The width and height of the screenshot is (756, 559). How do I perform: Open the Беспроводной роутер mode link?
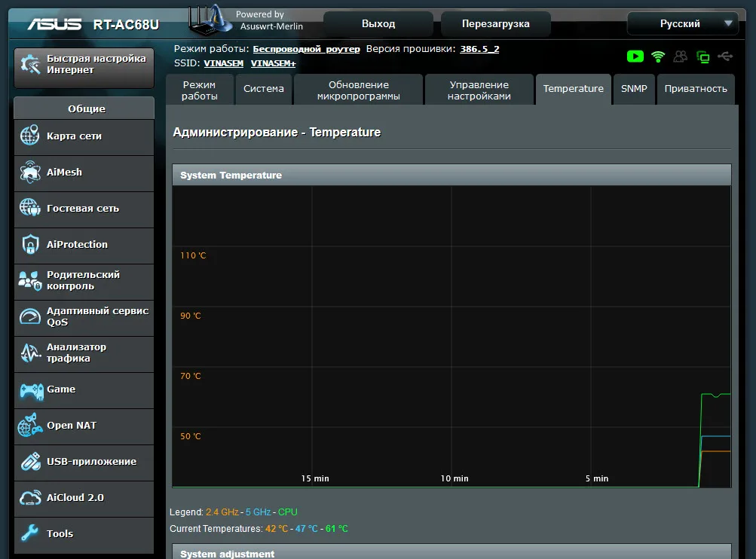click(x=306, y=49)
